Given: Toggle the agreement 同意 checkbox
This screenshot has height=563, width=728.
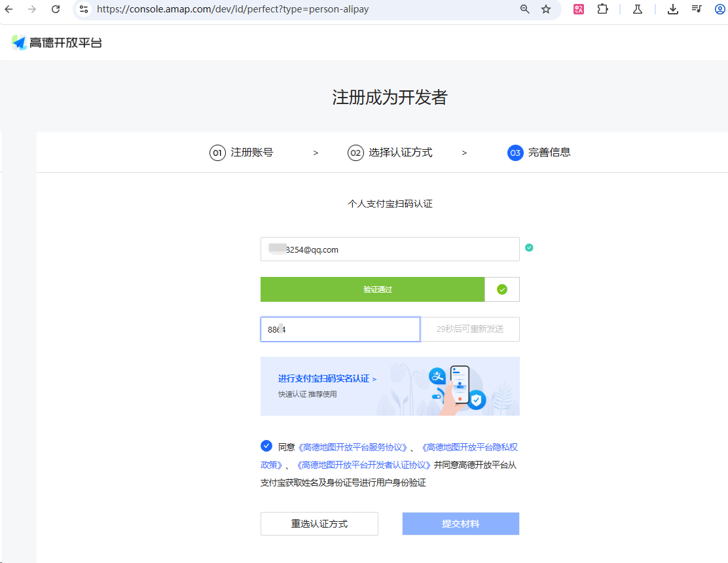Looking at the screenshot, I should (266, 446).
